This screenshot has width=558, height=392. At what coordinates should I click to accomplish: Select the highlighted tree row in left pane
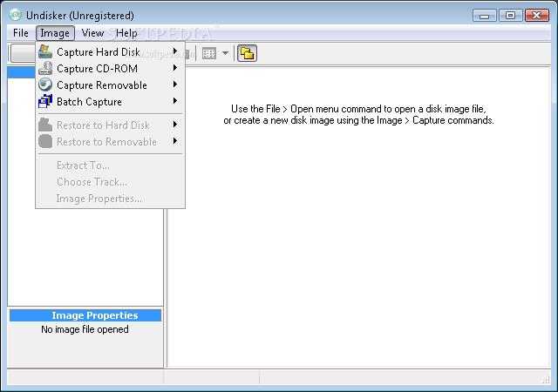[21, 72]
